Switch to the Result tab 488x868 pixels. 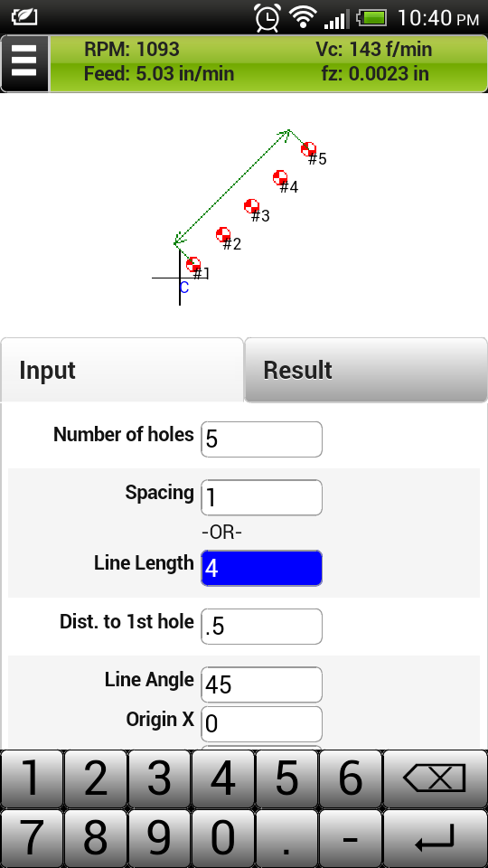point(366,370)
